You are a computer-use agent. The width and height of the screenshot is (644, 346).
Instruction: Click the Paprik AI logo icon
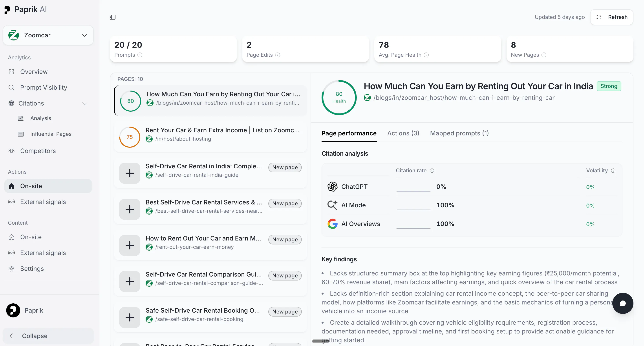click(7, 10)
